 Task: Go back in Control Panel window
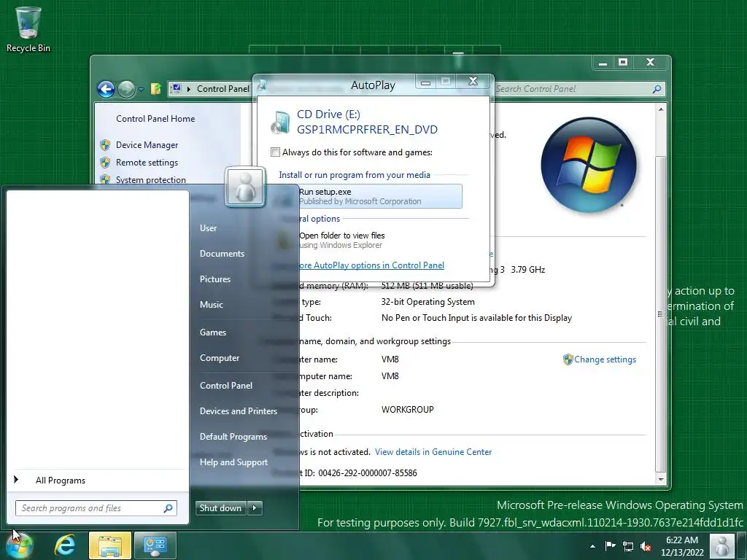(106, 89)
